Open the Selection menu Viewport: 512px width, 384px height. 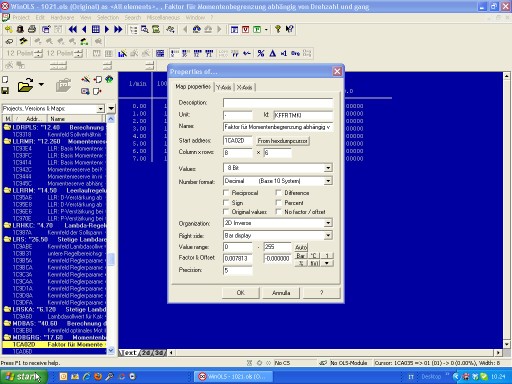pos(108,17)
